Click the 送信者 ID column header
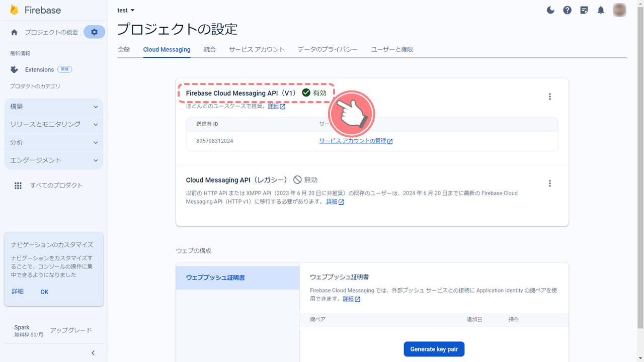 [x=207, y=124]
